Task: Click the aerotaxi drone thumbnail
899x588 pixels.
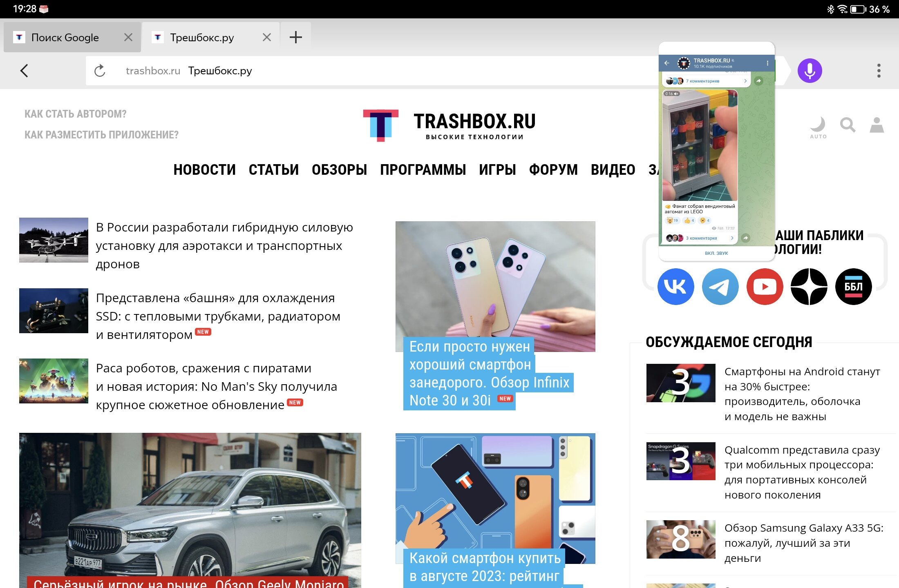Action: point(54,240)
